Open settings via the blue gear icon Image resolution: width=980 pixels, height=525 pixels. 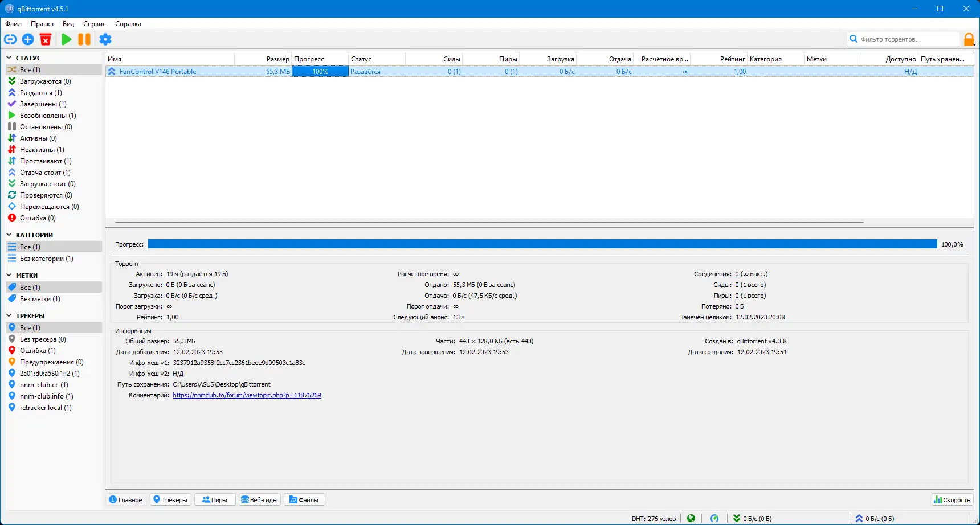(105, 39)
